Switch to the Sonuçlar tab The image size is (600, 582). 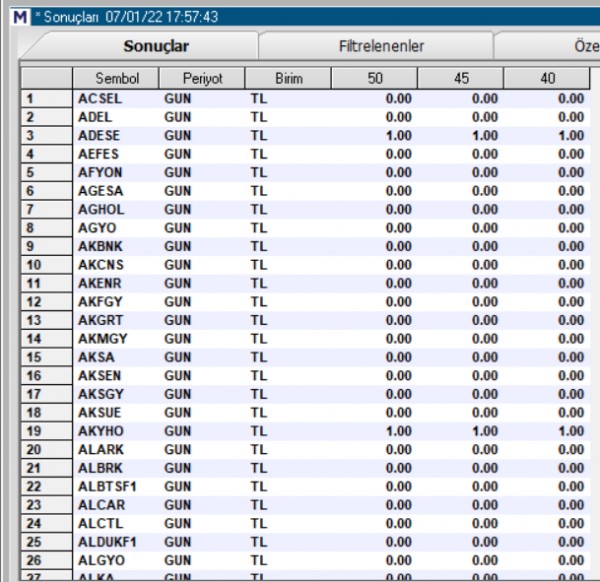(x=156, y=46)
